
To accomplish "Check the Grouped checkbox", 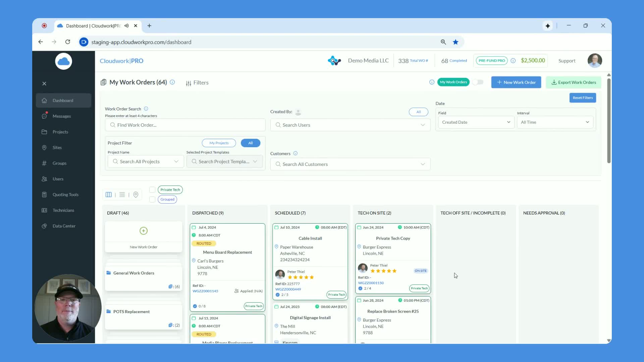I will 152,199.
